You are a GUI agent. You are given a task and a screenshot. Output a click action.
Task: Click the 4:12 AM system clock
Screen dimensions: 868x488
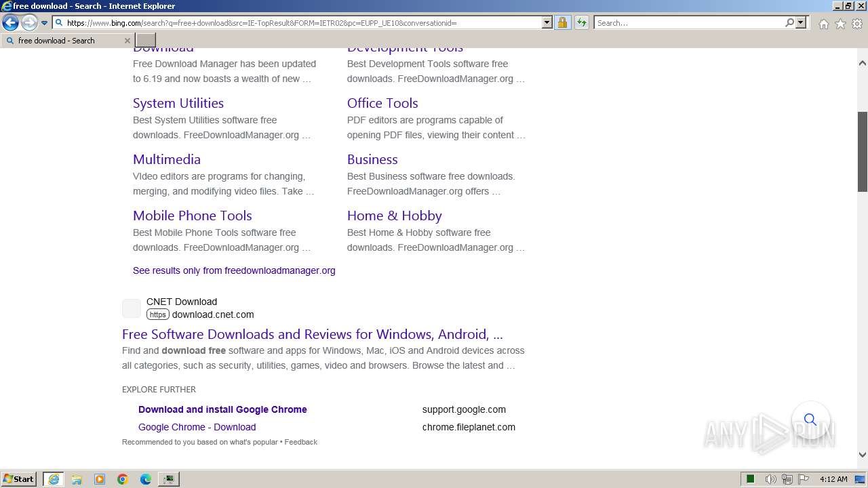[x=833, y=479]
